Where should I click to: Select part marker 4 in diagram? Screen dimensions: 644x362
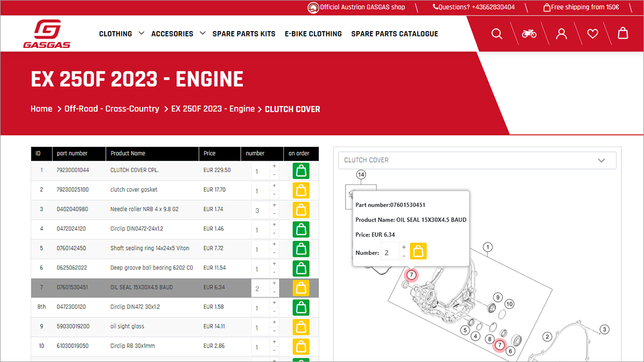pos(475,337)
